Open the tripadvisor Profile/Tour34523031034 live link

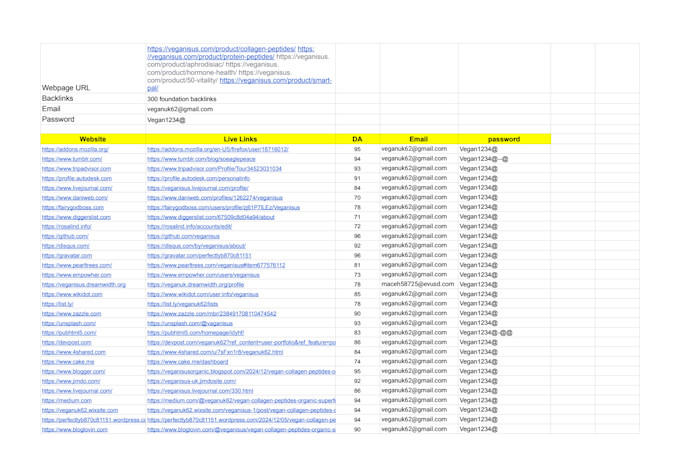(214, 168)
